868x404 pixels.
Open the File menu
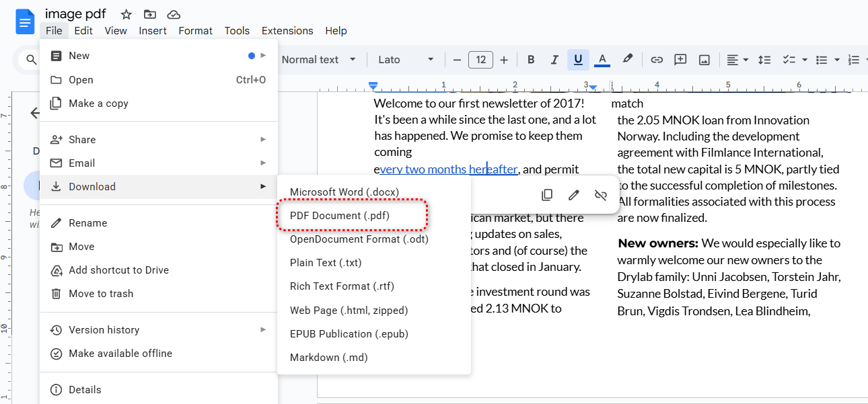[x=54, y=31]
